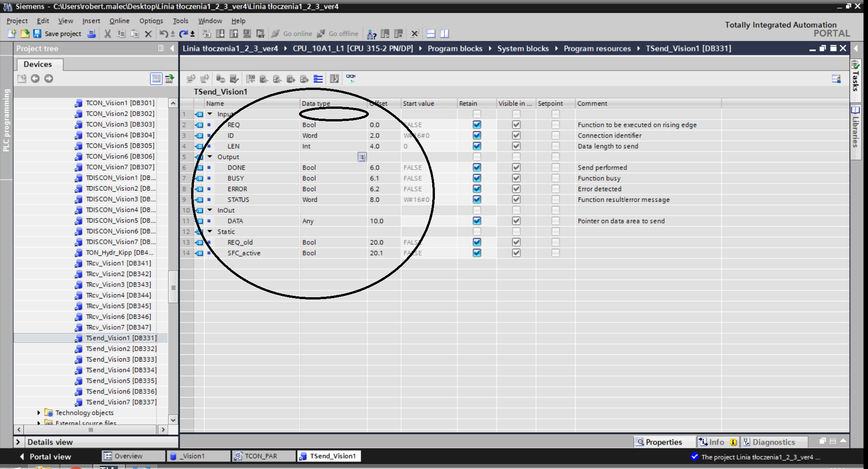Uncheck Visible in HMI for REQ row

[x=516, y=125]
